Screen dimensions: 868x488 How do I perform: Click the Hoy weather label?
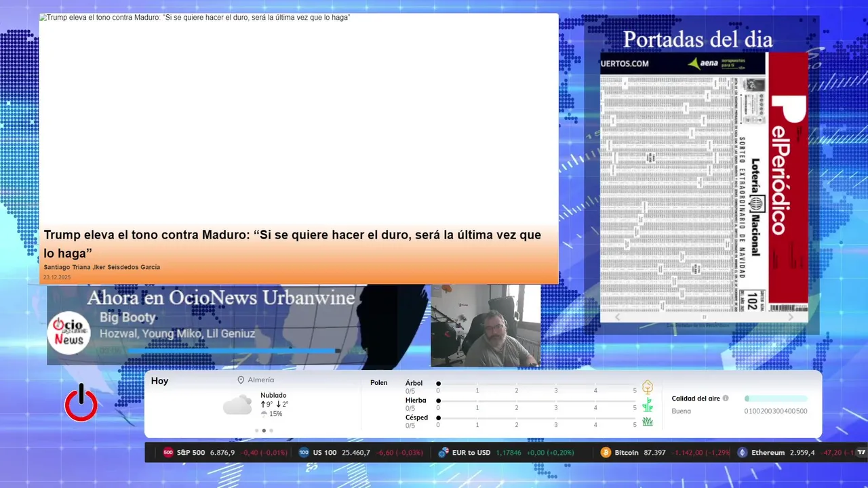[159, 381]
